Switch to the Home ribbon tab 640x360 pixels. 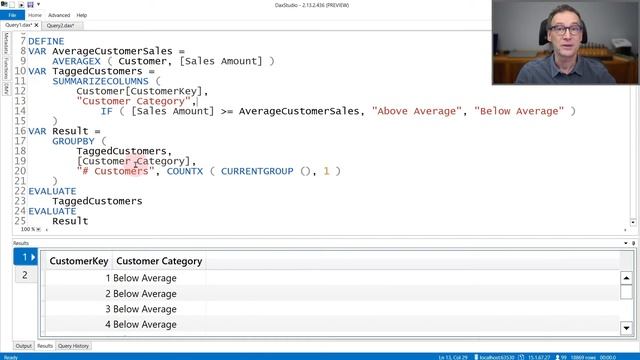35,15
